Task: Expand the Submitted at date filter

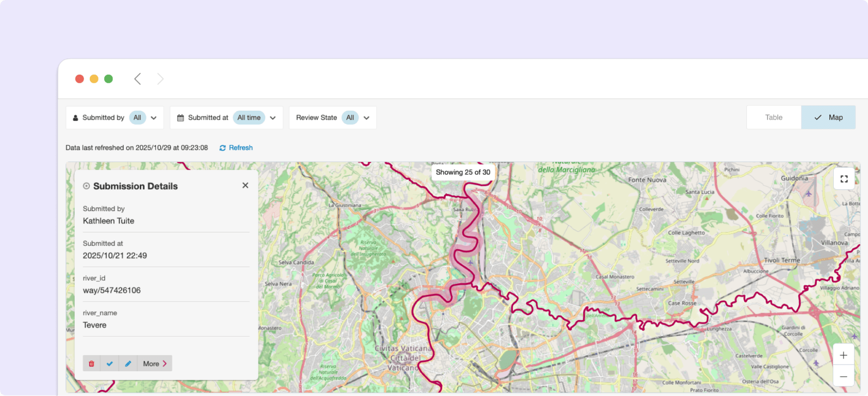Action: click(273, 118)
